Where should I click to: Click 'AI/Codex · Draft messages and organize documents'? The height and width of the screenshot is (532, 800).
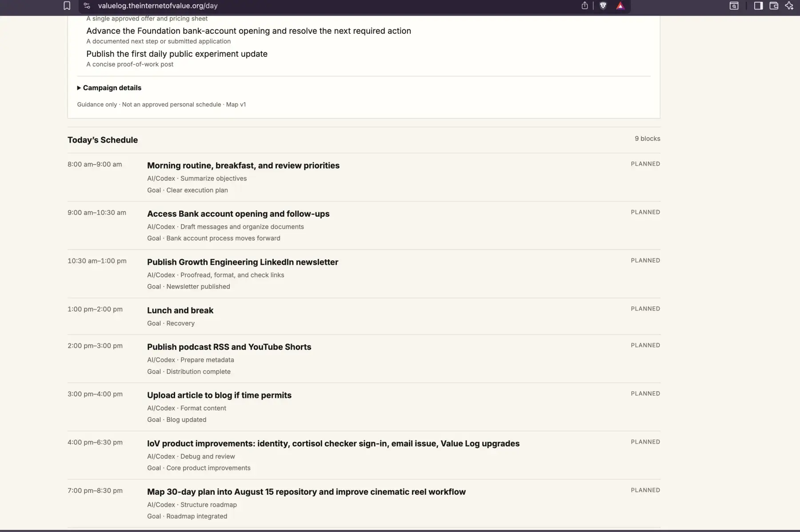click(225, 227)
